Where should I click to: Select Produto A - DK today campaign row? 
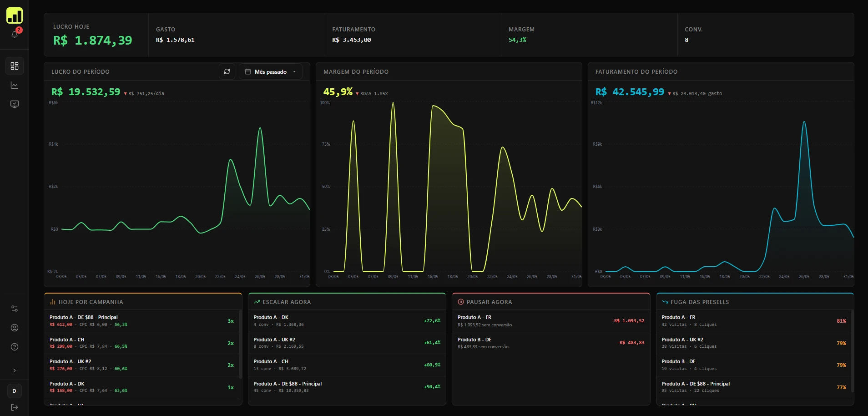[142, 387]
